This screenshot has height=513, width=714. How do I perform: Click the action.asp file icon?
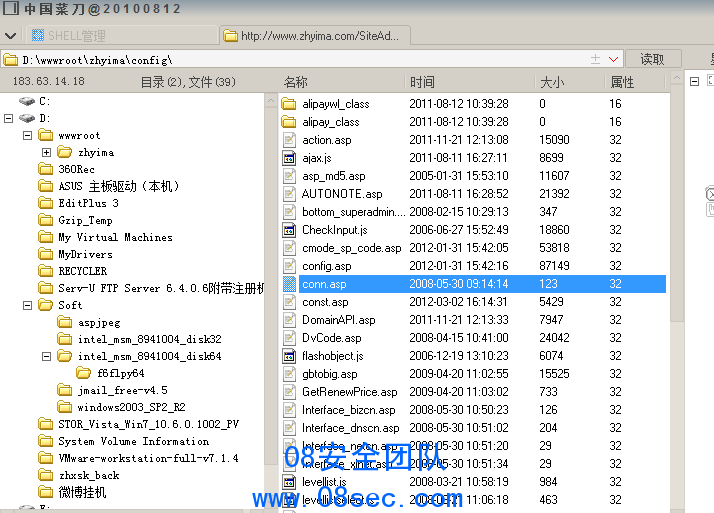point(289,140)
